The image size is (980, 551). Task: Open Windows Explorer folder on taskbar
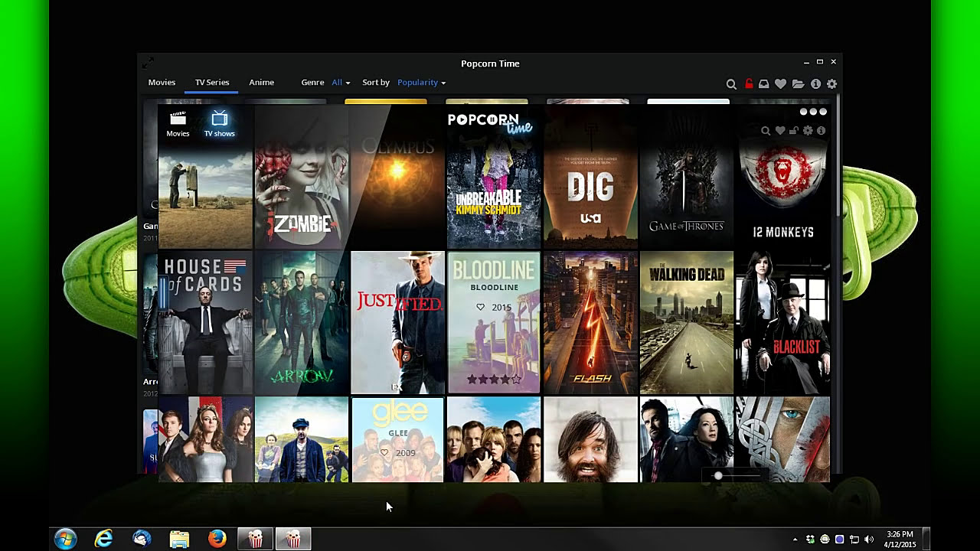(x=179, y=539)
